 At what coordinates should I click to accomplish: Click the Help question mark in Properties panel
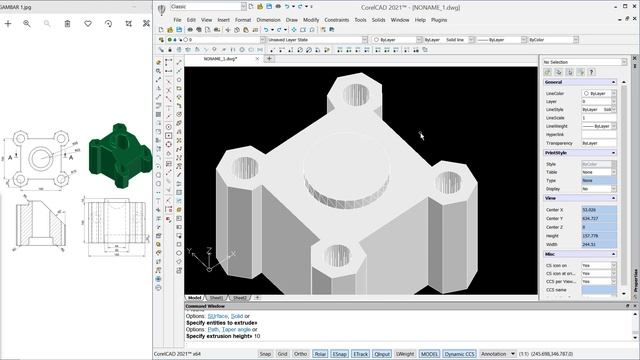point(591,72)
